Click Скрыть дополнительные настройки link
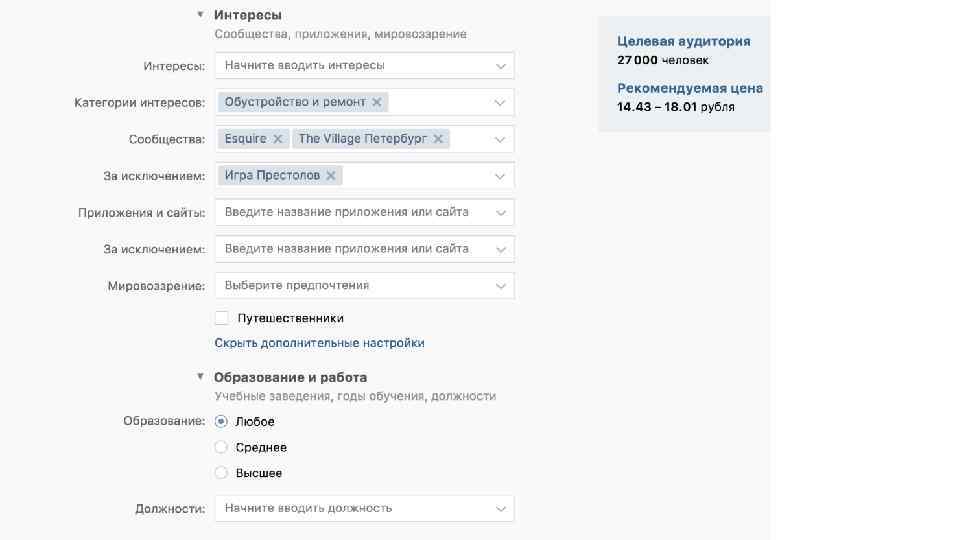This screenshot has width=960, height=540. (319, 343)
